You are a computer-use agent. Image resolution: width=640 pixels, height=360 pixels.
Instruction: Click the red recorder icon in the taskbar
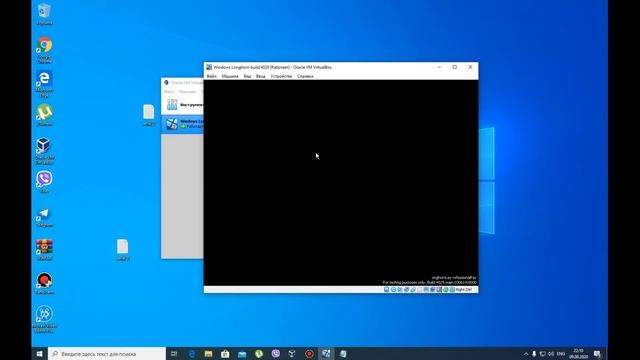pos(309,353)
